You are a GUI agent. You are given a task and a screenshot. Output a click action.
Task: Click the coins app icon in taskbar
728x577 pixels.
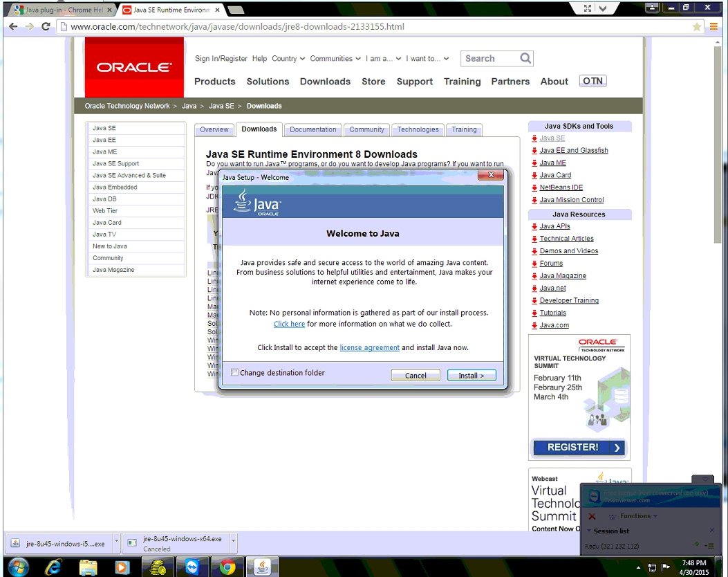(158, 567)
